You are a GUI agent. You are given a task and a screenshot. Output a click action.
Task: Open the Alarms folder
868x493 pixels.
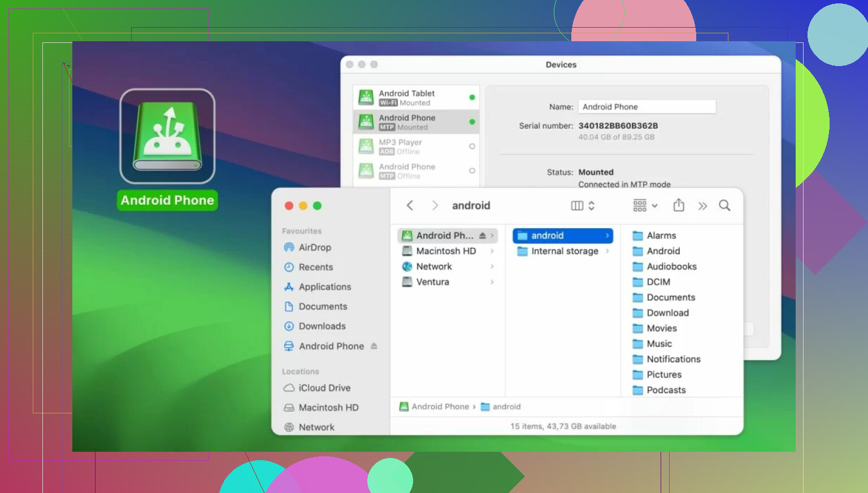point(654,235)
